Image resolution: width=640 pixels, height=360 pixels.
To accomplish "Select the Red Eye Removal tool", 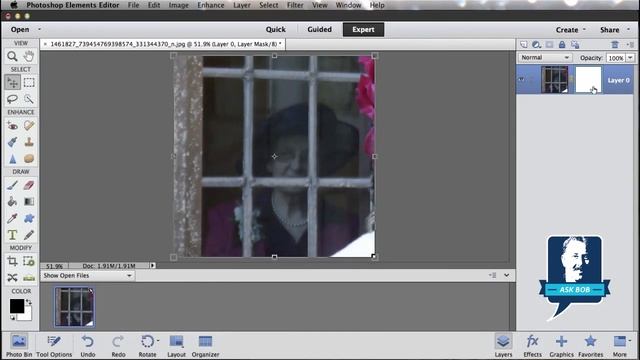I will 12,126.
